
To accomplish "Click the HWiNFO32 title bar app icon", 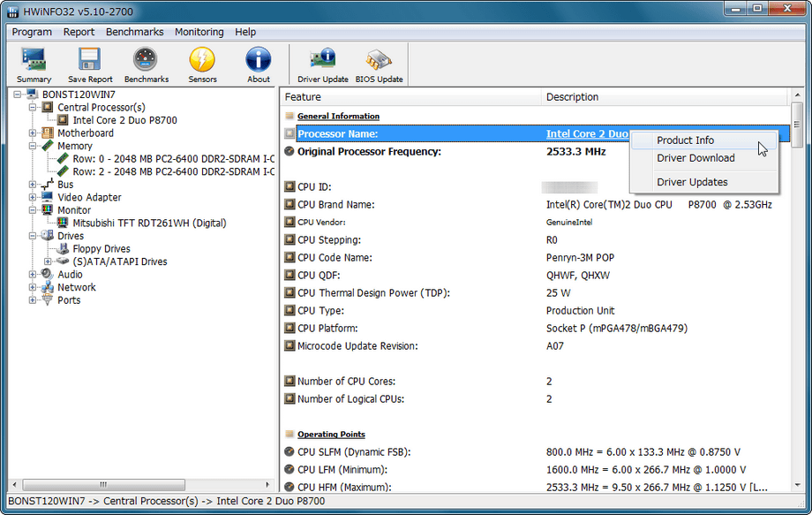I will click(13, 11).
